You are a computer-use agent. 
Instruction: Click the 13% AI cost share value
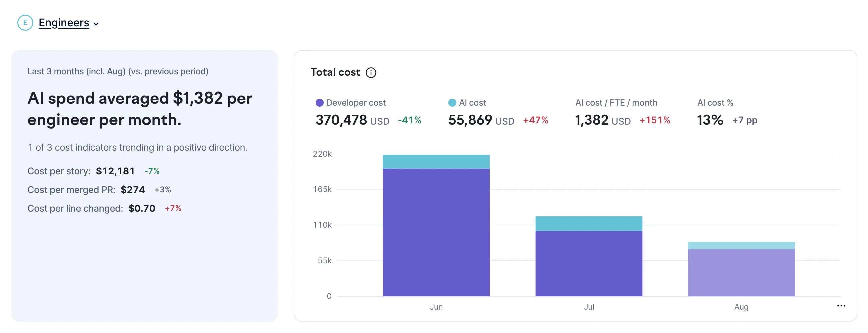pos(710,120)
